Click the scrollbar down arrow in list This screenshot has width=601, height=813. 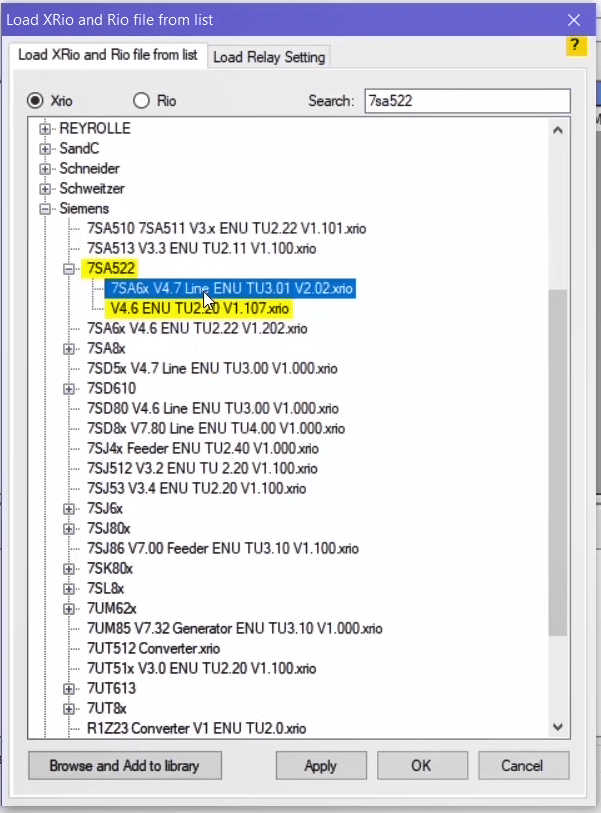(x=558, y=728)
